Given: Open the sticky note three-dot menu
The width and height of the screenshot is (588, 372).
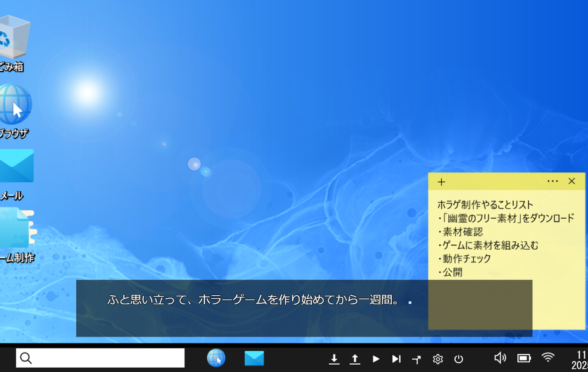Looking at the screenshot, I should pyautogui.click(x=552, y=181).
